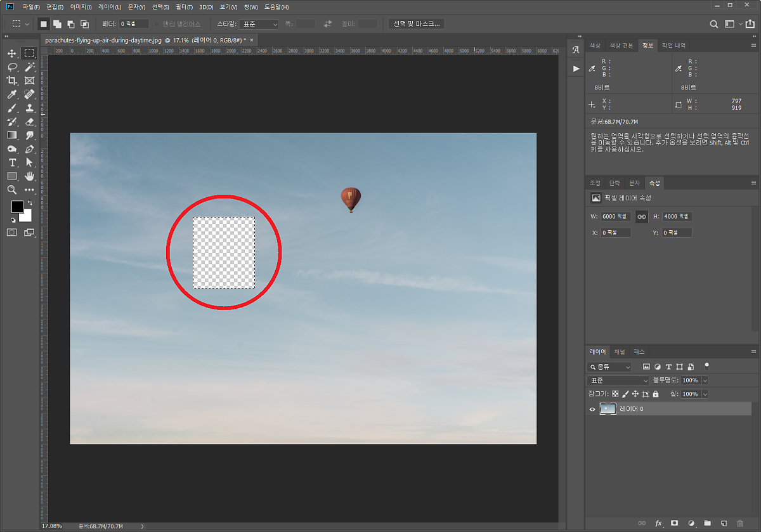Open the 스타일 dropdown in options bar
This screenshot has width=761, height=532.
[x=260, y=24]
